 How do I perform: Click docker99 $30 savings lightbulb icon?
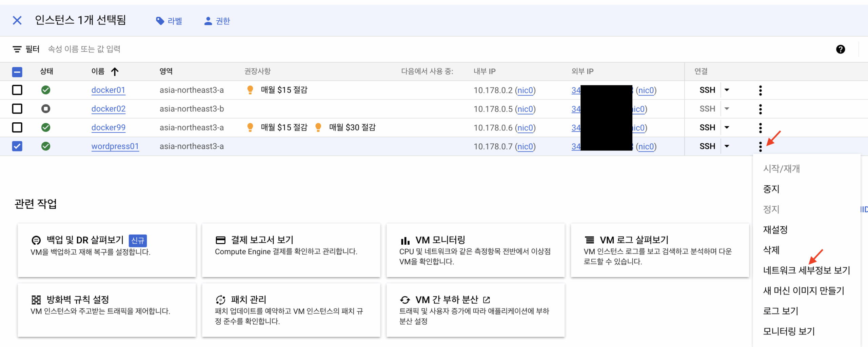318,127
